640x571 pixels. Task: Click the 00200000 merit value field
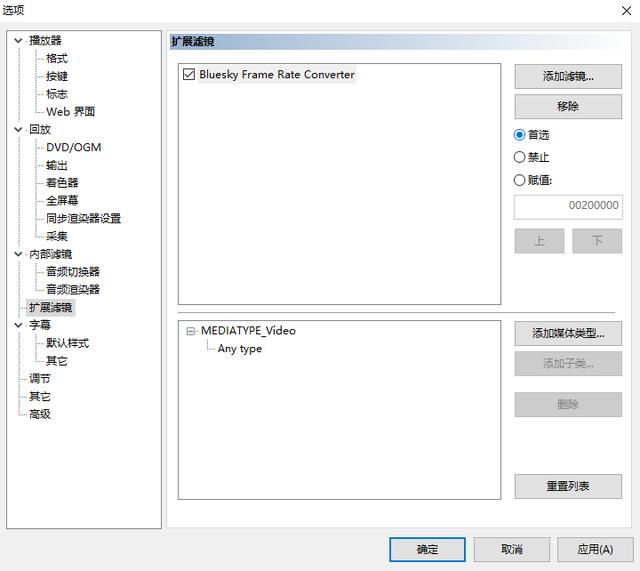(568, 207)
